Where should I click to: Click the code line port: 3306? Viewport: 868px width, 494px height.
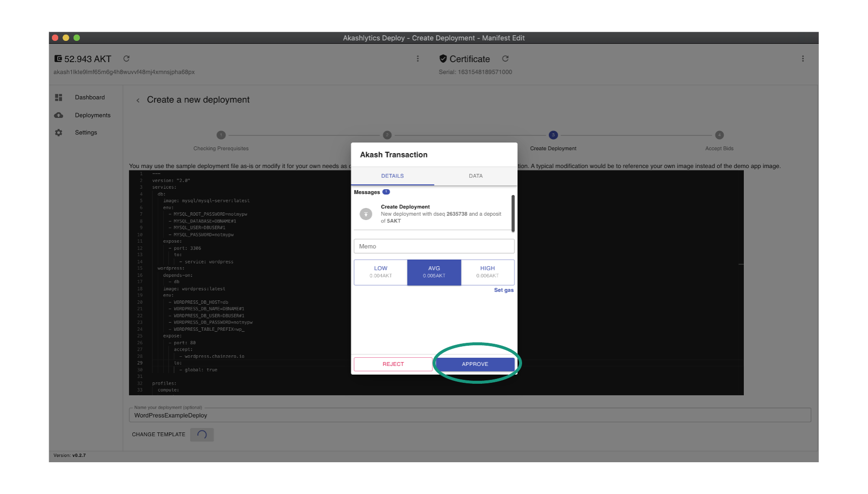click(x=185, y=248)
